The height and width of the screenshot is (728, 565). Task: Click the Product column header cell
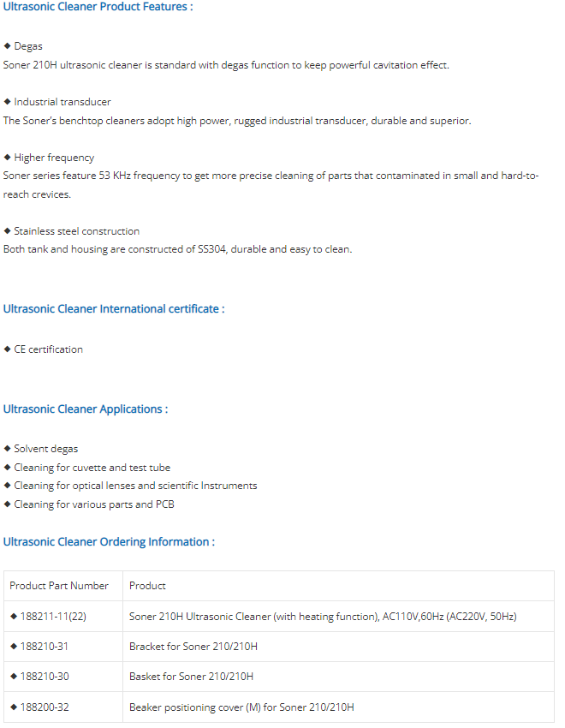tap(339, 586)
